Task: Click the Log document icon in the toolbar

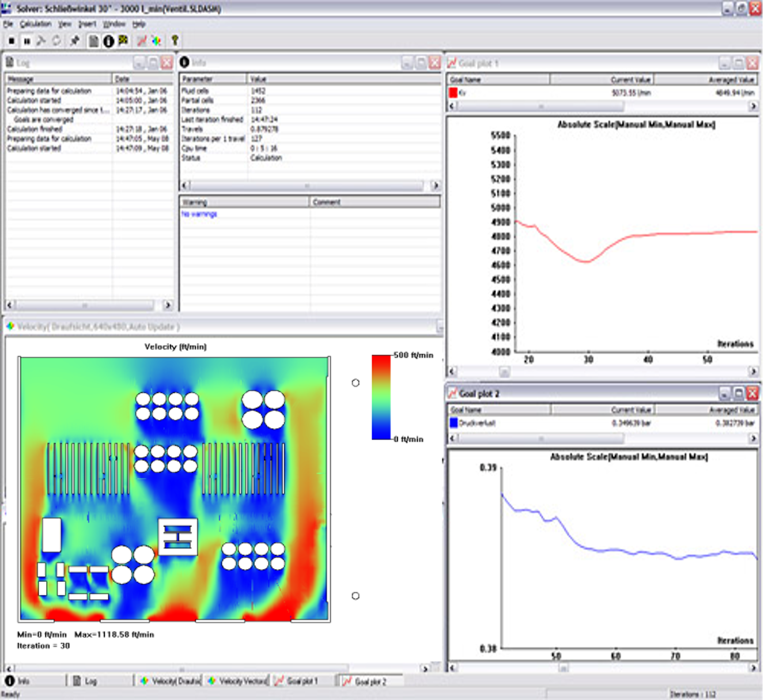Action: click(x=93, y=41)
